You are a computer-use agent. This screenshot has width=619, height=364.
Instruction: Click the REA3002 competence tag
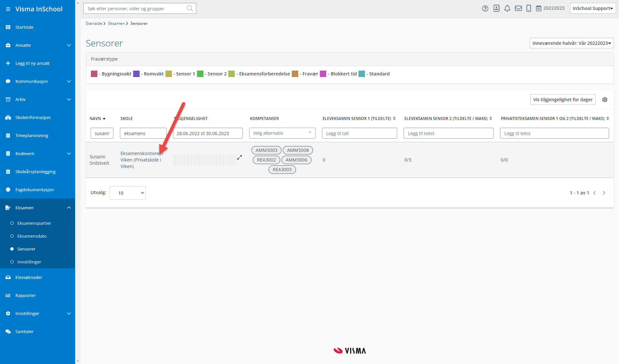pyautogui.click(x=266, y=160)
